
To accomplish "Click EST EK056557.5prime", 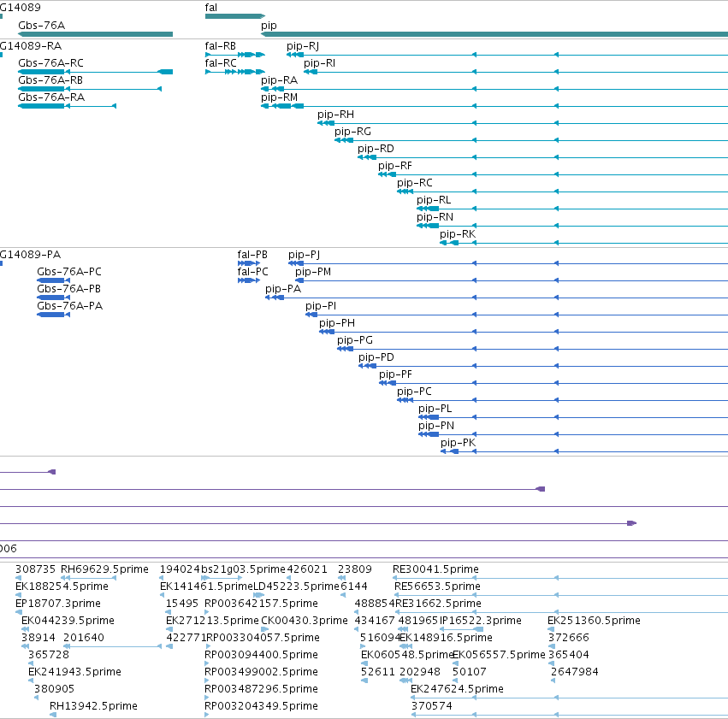I will (499, 655).
